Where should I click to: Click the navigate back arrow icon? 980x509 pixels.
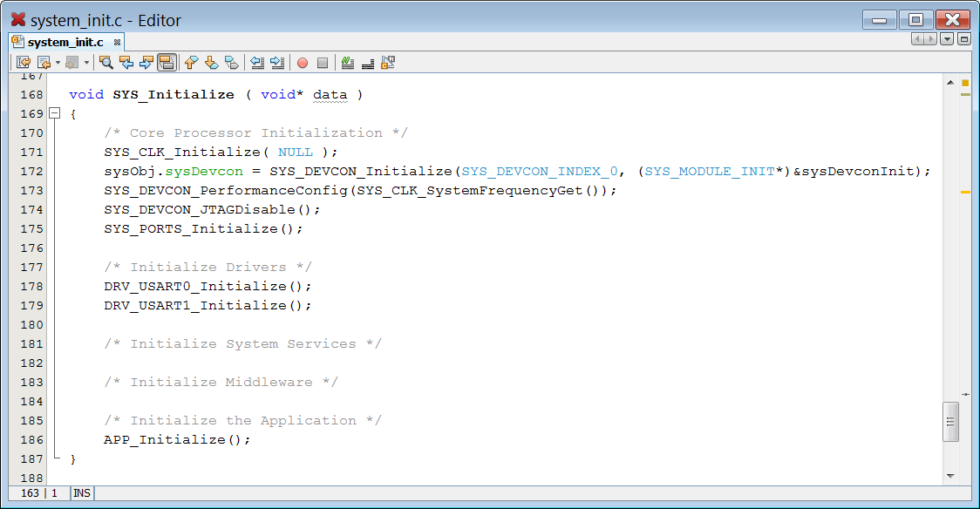44,62
